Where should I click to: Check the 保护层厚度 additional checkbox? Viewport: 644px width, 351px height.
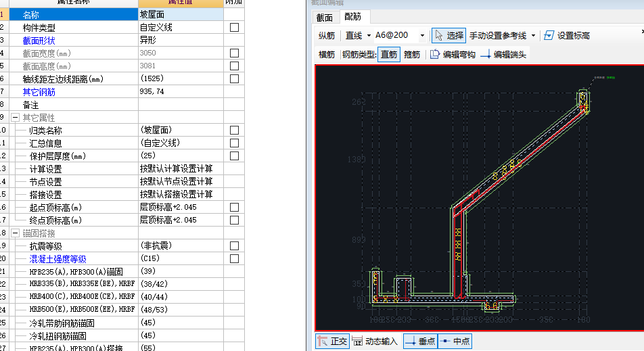tap(235, 156)
